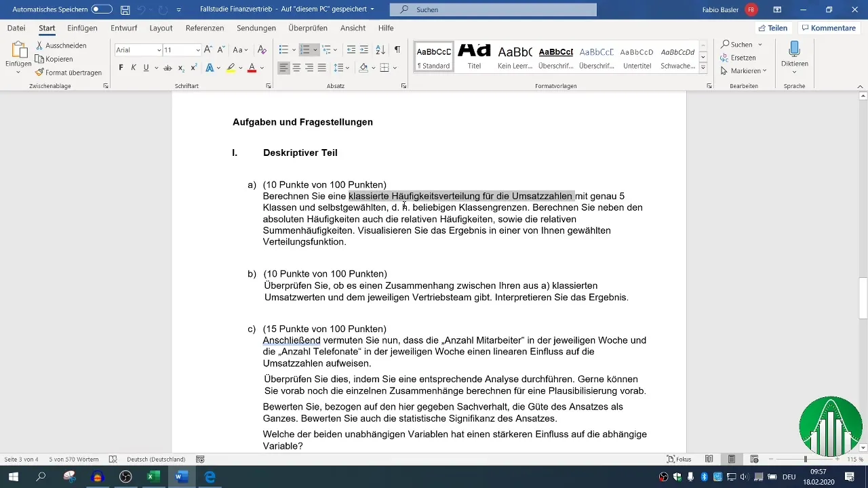Underline the selected text
The width and height of the screenshot is (868, 488).
[x=146, y=68]
